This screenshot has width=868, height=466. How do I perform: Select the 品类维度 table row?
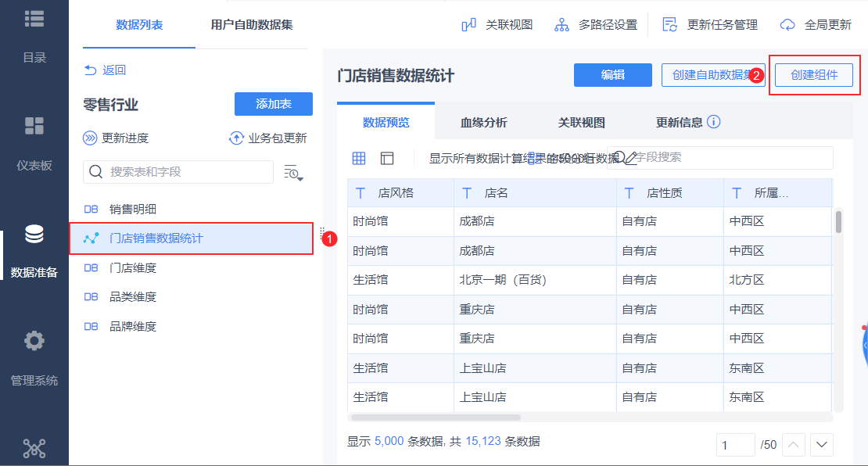pyautogui.click(x=191, y=297)
